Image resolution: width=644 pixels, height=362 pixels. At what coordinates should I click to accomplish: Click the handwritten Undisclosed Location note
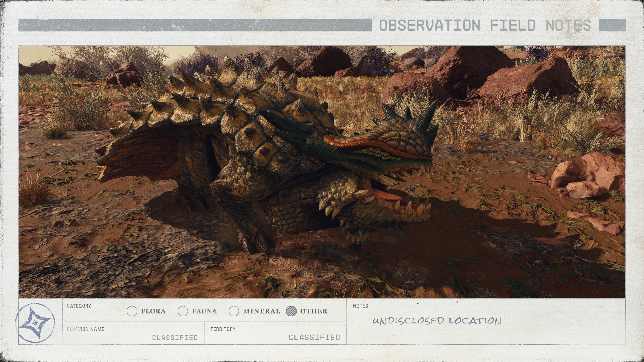pyautogui.click(x=437, y=321)
